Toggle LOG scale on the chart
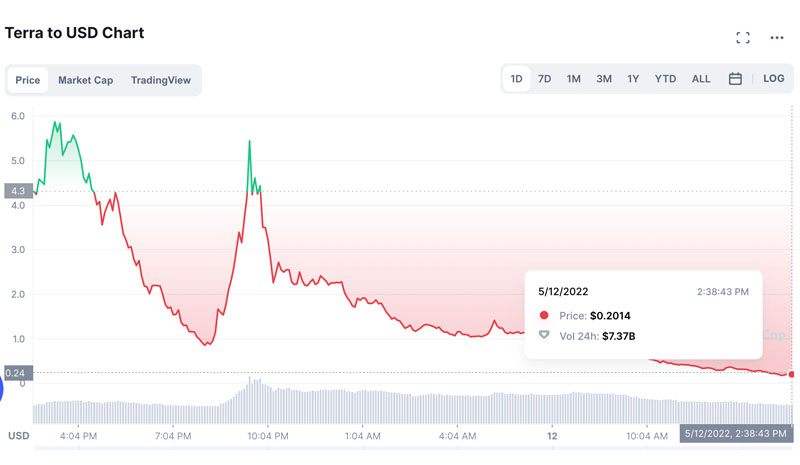800x465 pixels. click(x=773, y=79)
